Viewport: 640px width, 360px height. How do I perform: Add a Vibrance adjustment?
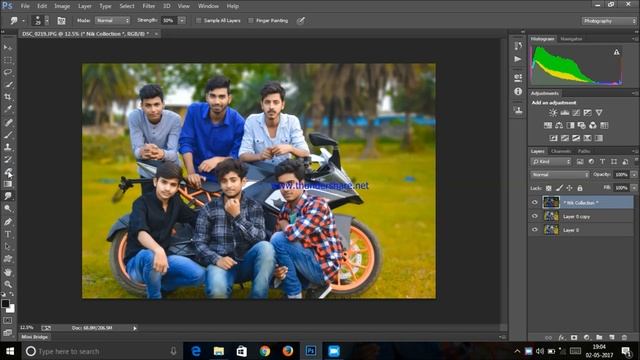click(x=599, y=113)
